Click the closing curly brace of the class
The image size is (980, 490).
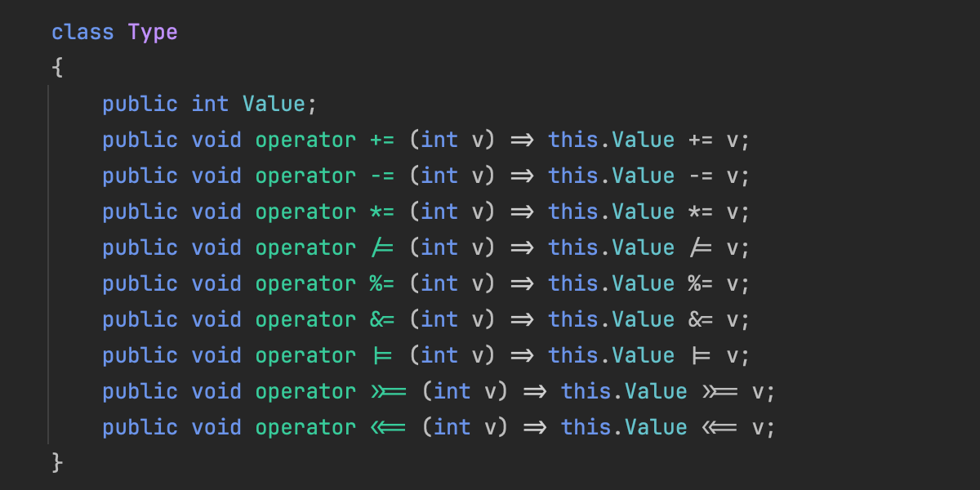pyautogui.click(x=57, y=463)
